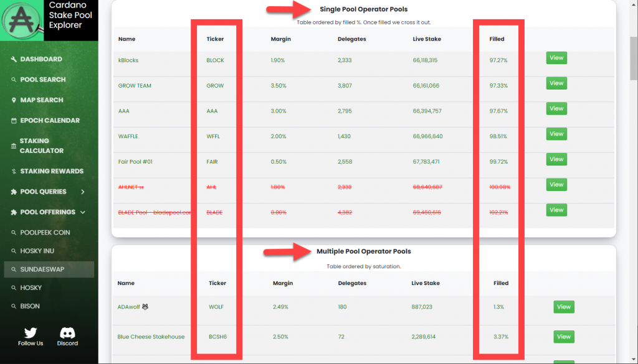638x364 pixels.
Task: Click the BCSH6 ticker cell
Action: pyautogui.click(x=217, y=337)
